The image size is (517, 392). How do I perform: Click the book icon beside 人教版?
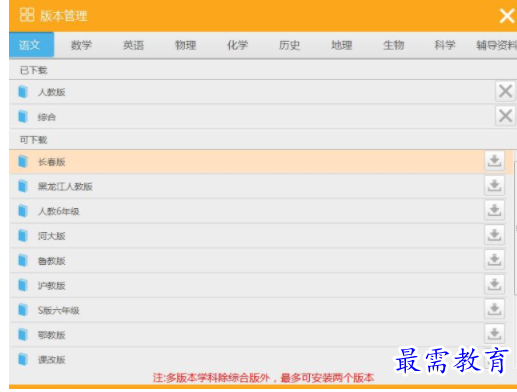click(23, 92)
